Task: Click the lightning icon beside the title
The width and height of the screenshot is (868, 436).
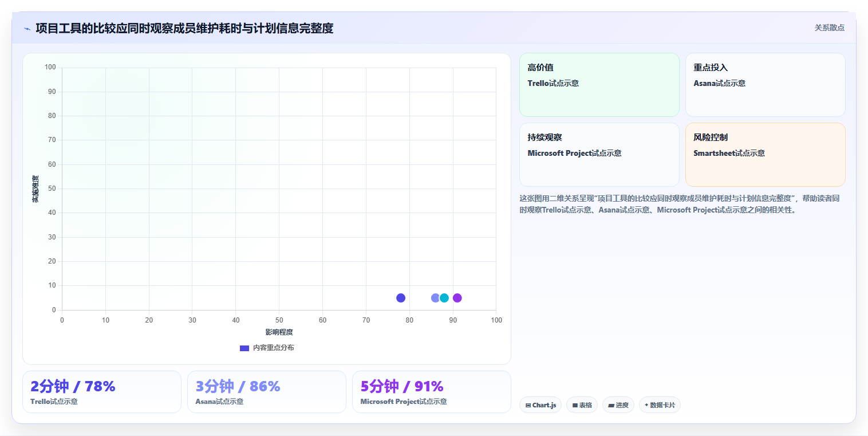Action: tap(27, 29)
